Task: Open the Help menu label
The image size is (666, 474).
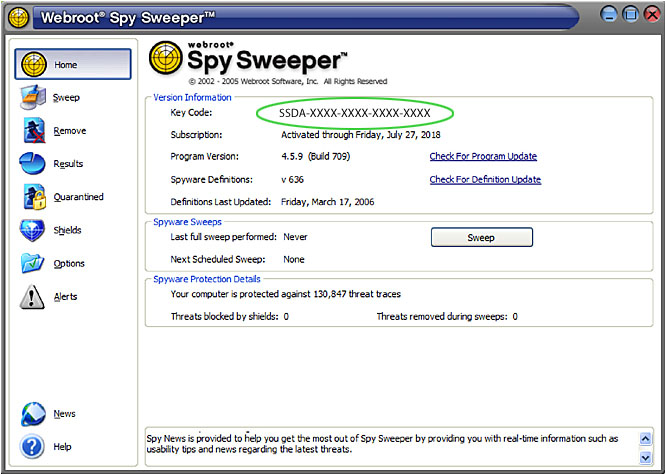Action: [62, 447]
